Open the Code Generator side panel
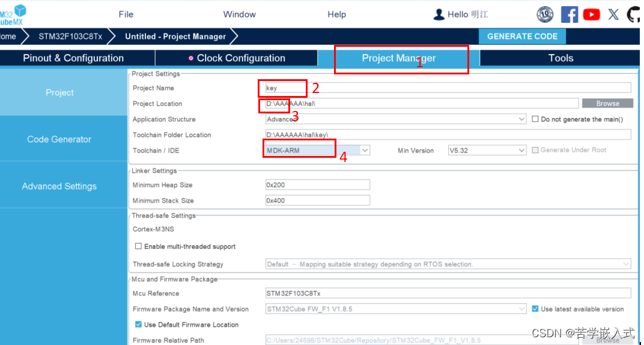 [64, 139]
